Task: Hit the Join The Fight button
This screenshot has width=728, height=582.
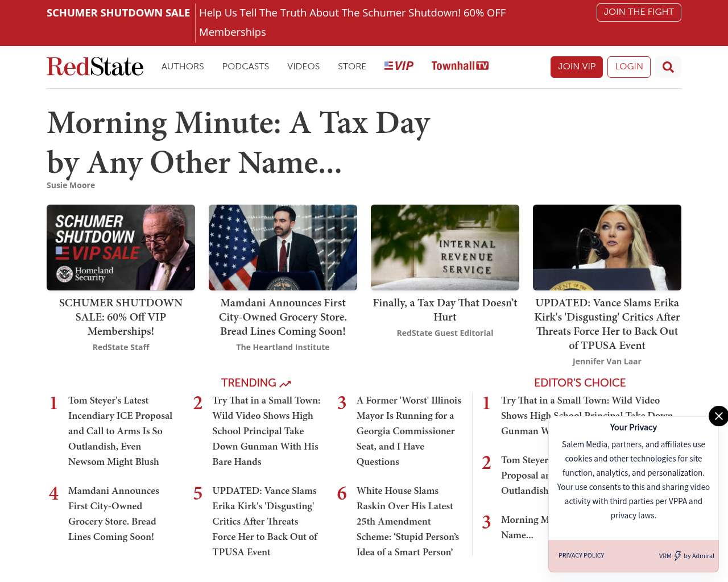Action: 638,12
